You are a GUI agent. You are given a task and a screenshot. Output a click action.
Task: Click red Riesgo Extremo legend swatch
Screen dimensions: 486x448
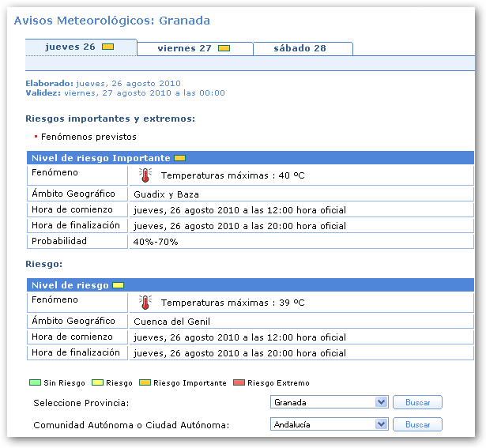click(x=239, y=383)
